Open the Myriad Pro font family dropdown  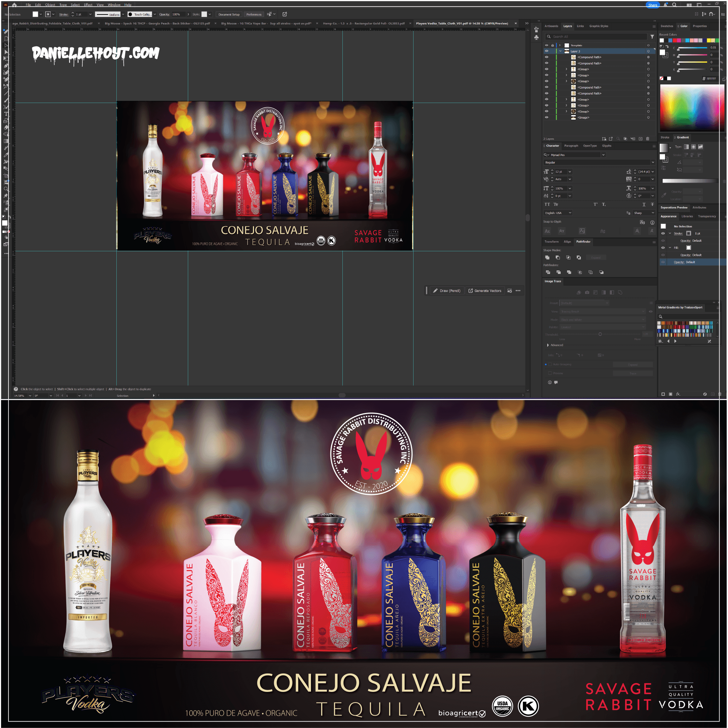603,155
